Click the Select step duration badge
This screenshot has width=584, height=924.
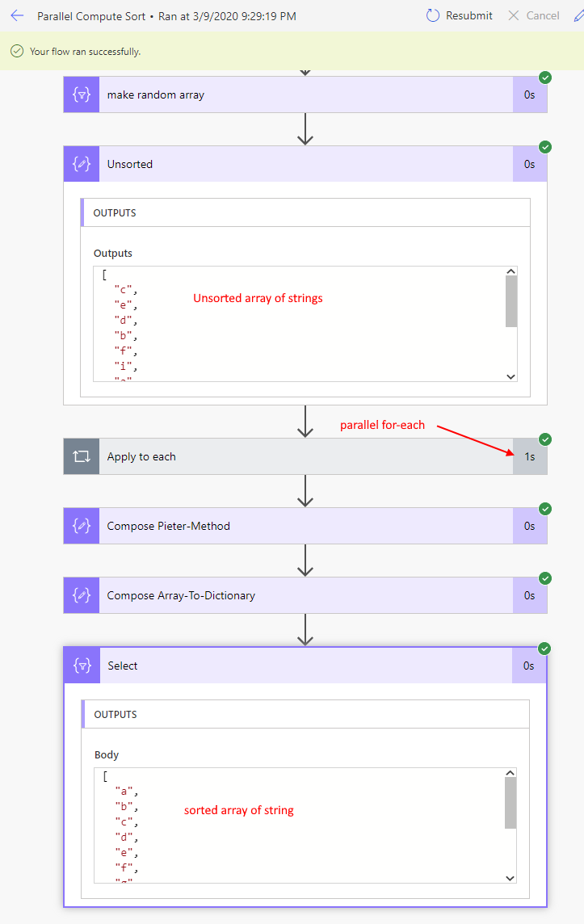529,666
